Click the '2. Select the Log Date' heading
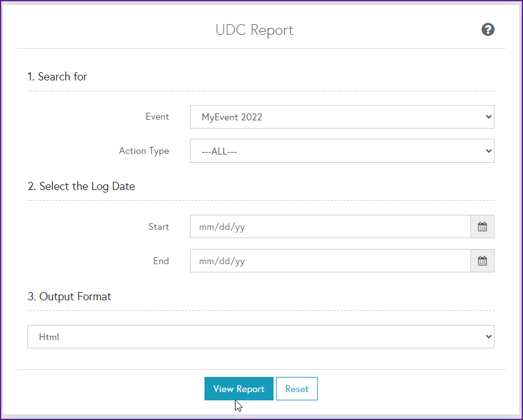 [x=82, y=186]
